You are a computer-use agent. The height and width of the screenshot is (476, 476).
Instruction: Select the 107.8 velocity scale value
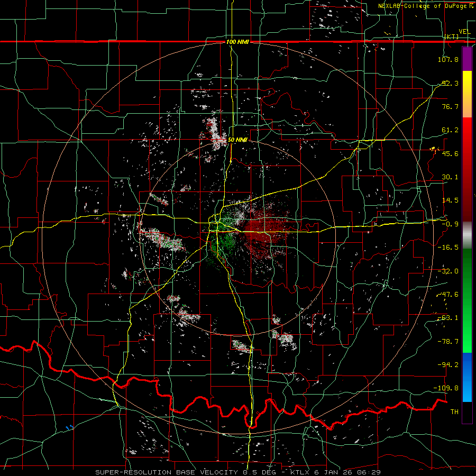(x=448, y=59)
